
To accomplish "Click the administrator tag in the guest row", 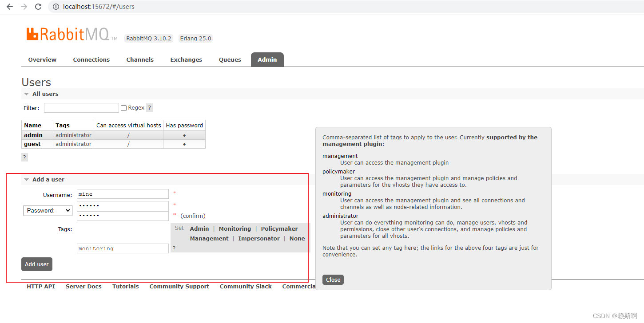I will coord(73,144).
